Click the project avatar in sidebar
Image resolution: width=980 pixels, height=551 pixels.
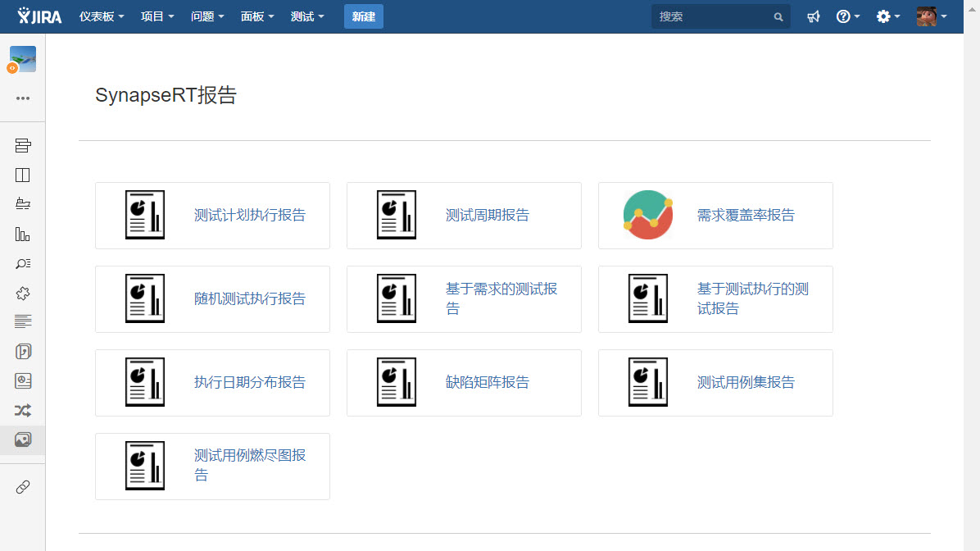22,59
